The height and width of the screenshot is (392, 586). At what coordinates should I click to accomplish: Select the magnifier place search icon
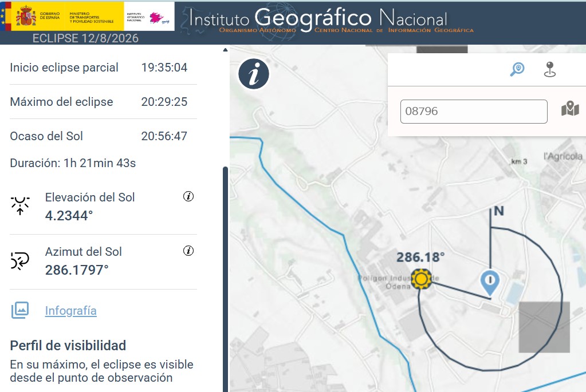point(517,69)
